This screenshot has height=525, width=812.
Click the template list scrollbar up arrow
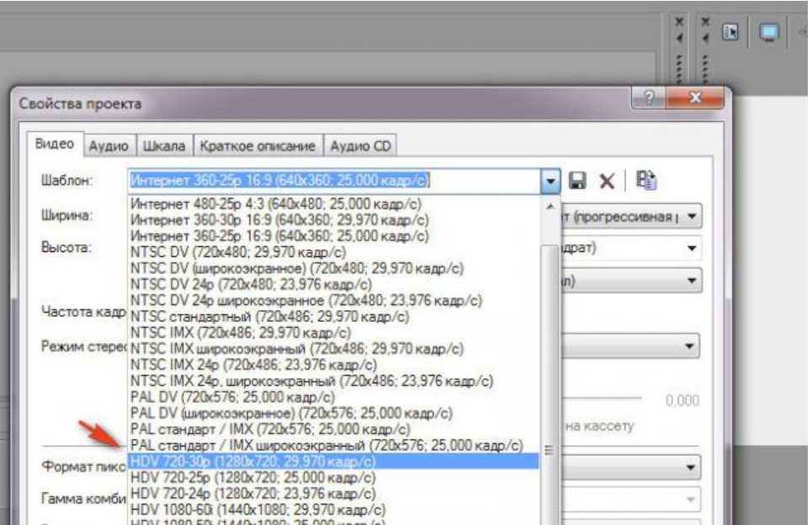552,205
